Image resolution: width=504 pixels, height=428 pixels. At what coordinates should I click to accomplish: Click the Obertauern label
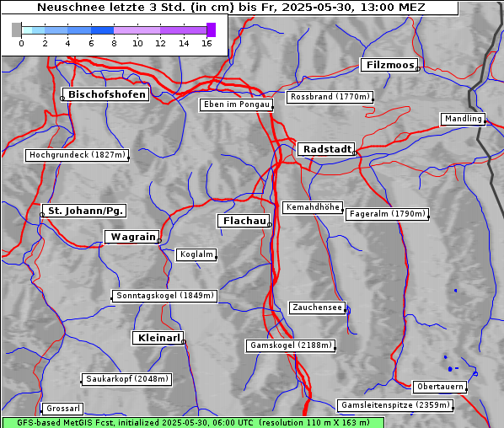[x=439, y=388]
